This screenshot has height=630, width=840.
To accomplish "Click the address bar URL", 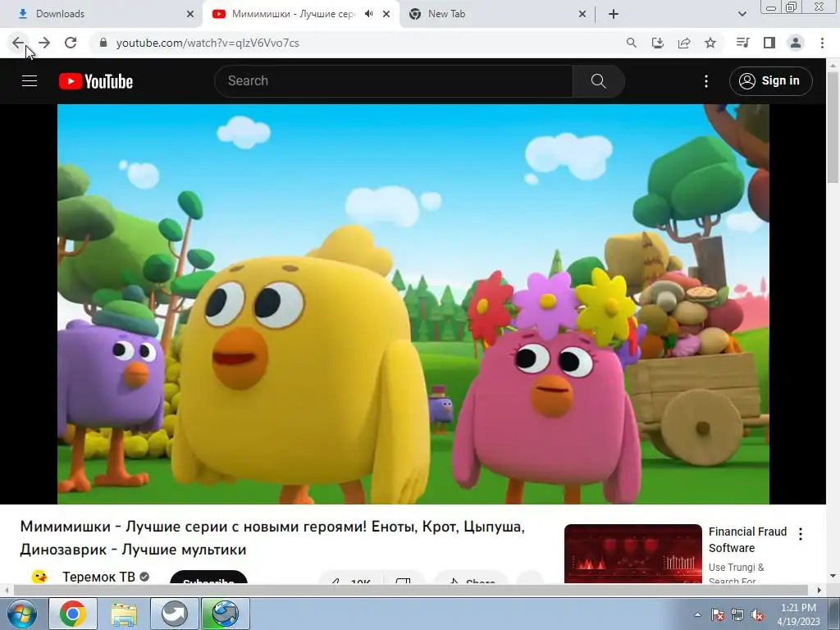I will [208, 43].
